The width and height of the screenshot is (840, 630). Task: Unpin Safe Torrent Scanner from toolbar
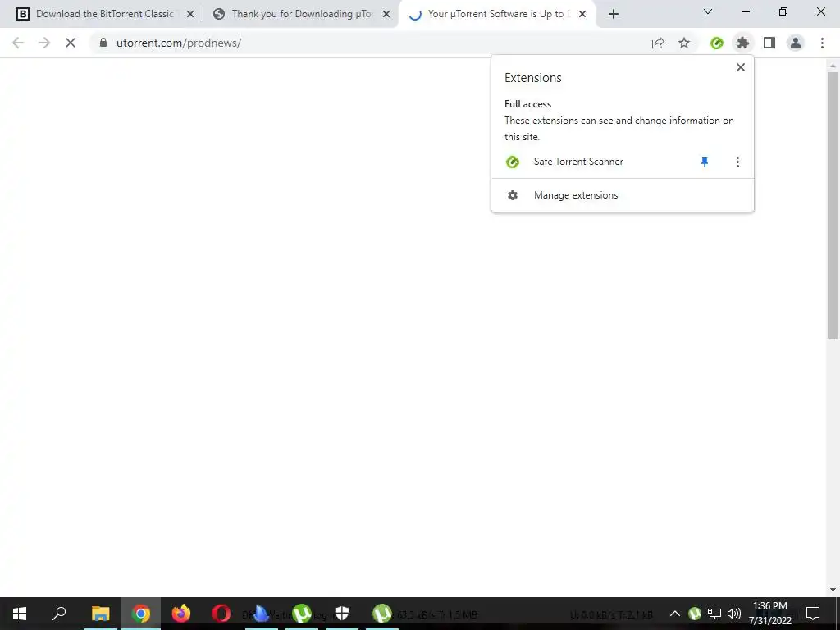pos(705,162)
